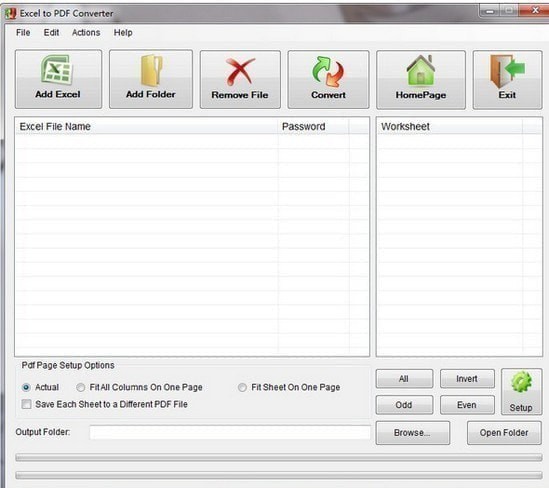Click the app icon in title bar
The width and height of the screenshot is (549, 488).
11,14
